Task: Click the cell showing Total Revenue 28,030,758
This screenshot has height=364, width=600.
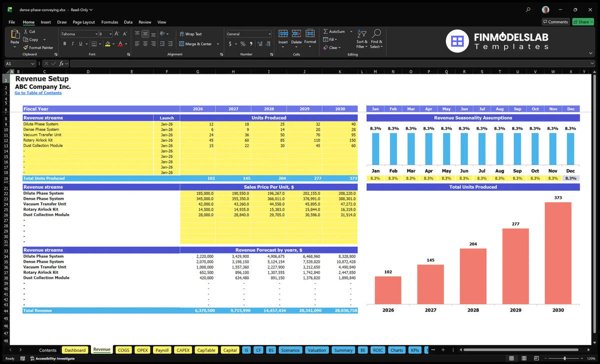Action: tap(339, 311)
